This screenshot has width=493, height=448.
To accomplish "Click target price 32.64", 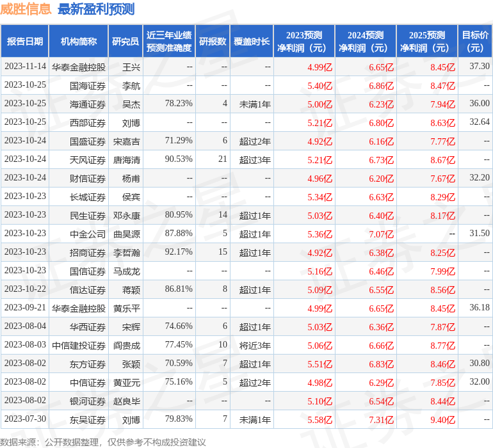I will point(480,122).
